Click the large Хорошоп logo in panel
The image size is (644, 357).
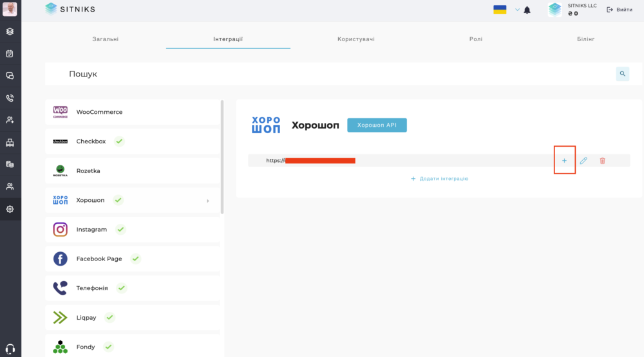(x=266, y=125)
